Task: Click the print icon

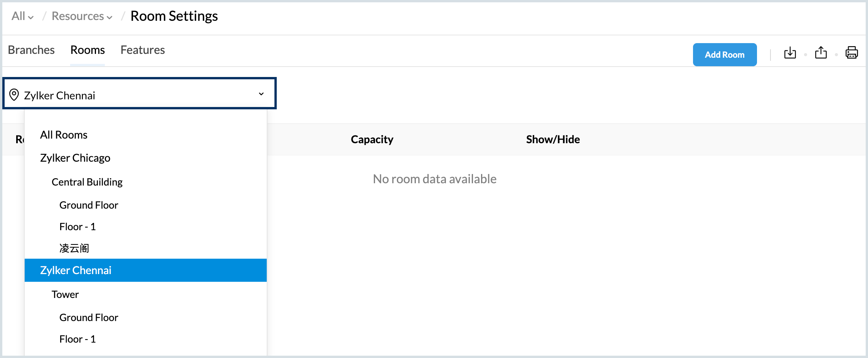Action: [851, 53]
